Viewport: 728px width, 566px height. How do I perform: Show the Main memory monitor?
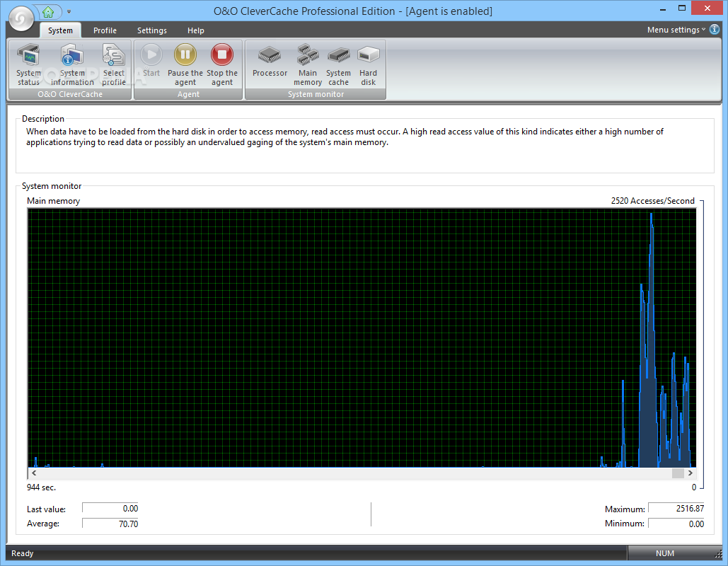click(307, 64)
